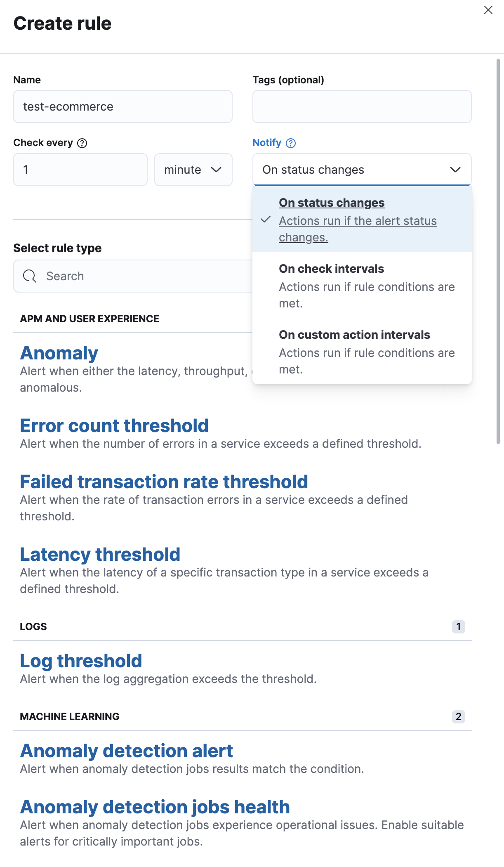Image resolution: width=504 pixels, height=867 pixels.
Task: Choose the Failed transaction rate threshold rule
Action: coord(164,482)
